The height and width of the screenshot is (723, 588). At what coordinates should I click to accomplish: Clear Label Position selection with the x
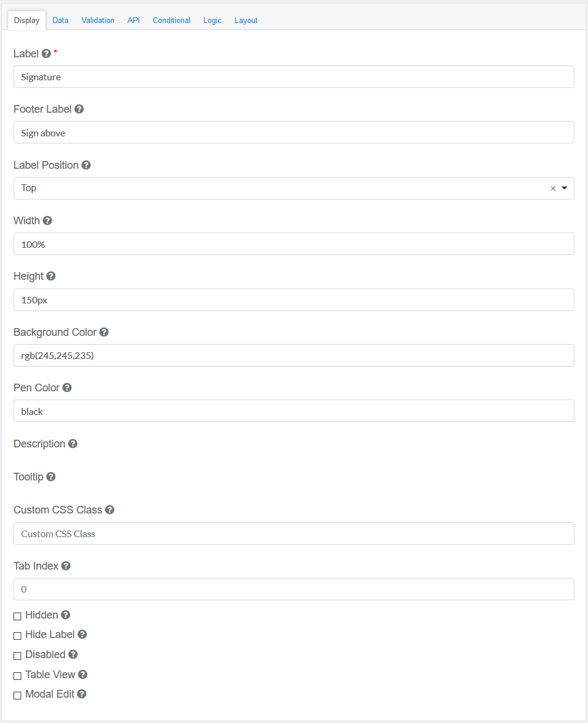[553, 188]
